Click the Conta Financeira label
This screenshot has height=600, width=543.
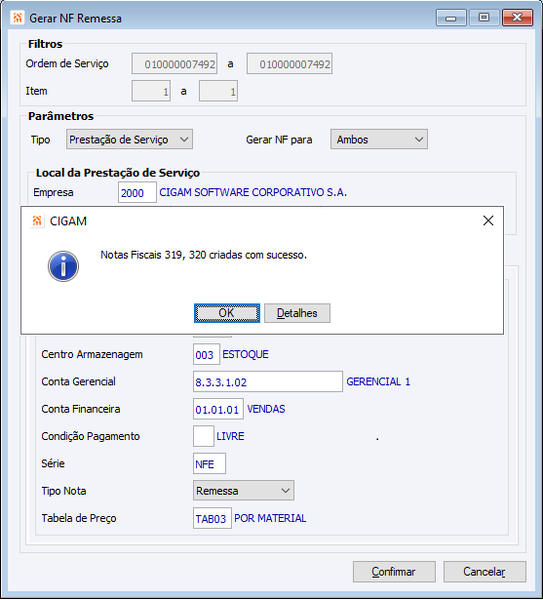[x=81, y=409]
